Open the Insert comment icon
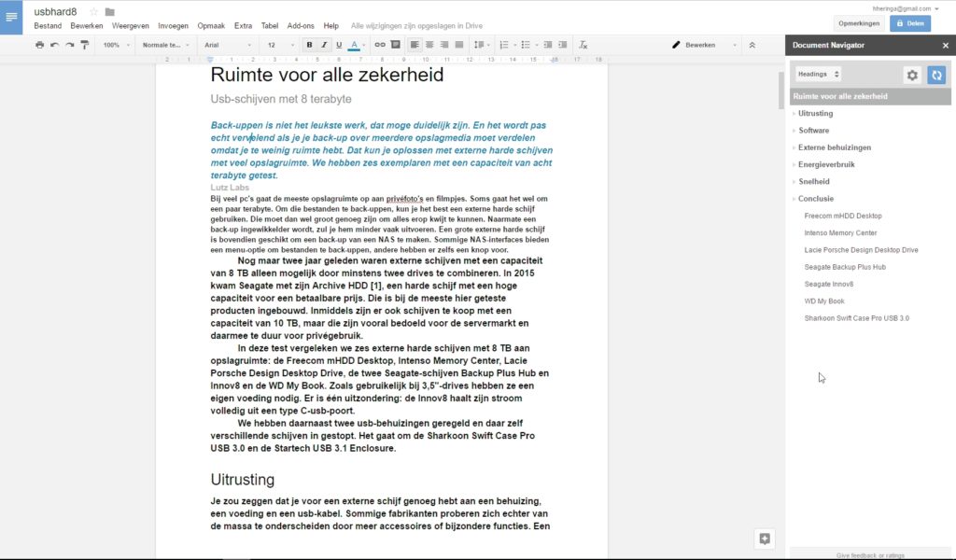Image resolution: width=956 pixels, height=560 pixels. [394, 44]
